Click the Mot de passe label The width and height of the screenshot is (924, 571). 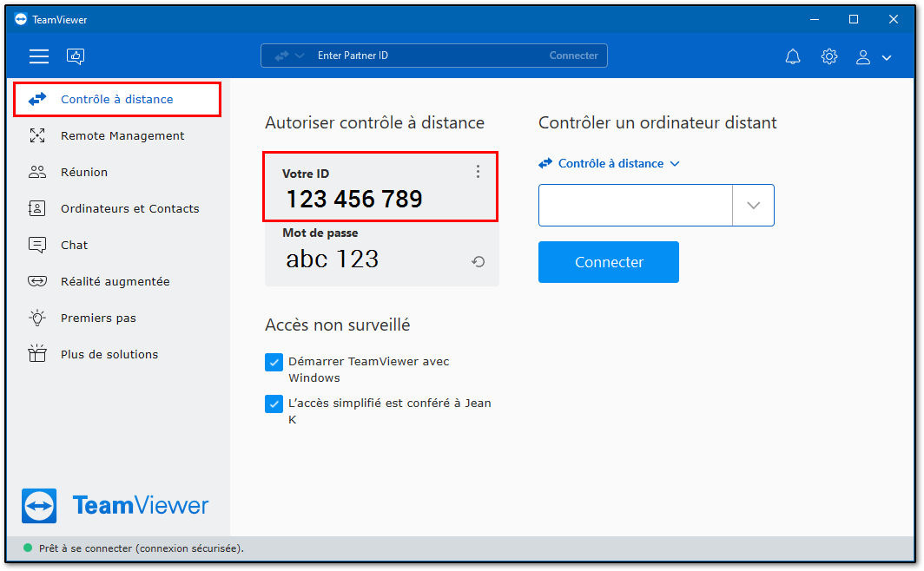pyautogui.click(x=320, y=233)
